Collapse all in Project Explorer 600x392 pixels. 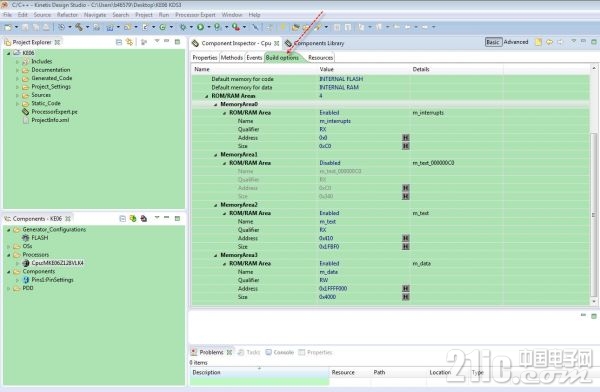(x=119, y=42)
